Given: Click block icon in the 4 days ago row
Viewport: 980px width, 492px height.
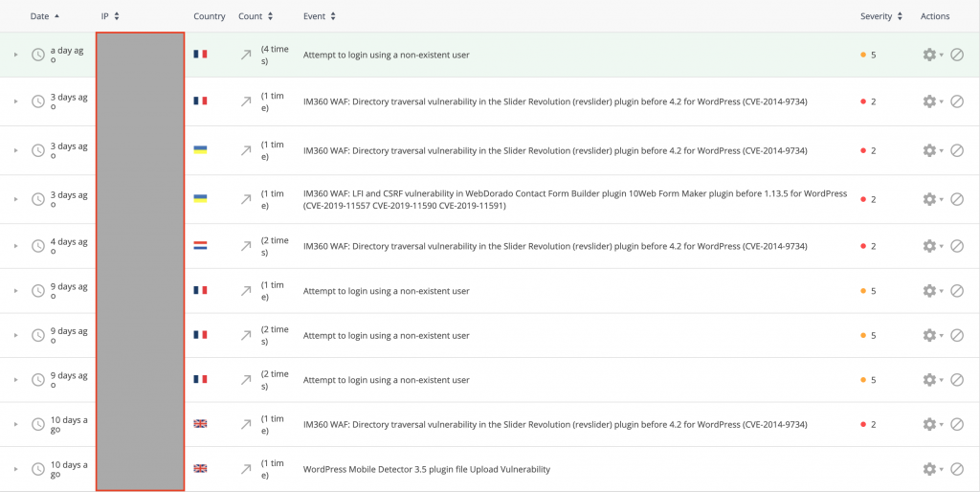Looking at the screenshot, I should (x=956, y=246).
